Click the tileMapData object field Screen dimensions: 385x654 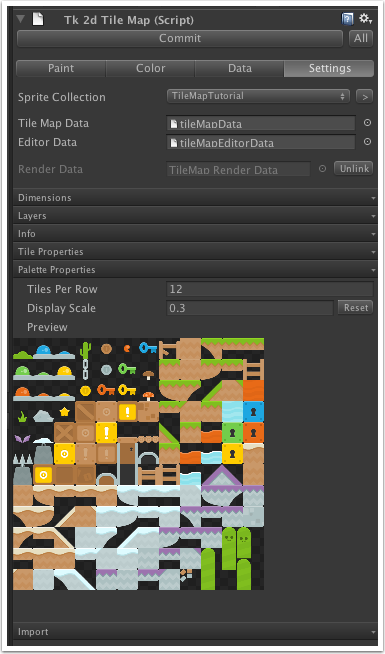click(x=261, y=123)
